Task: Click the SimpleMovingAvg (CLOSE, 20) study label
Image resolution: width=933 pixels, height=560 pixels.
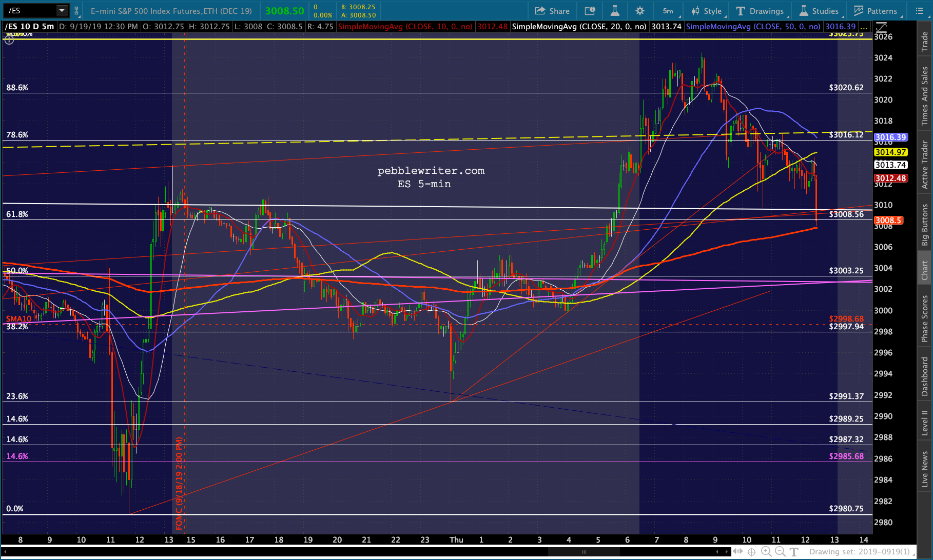Action: click(579, 27)
